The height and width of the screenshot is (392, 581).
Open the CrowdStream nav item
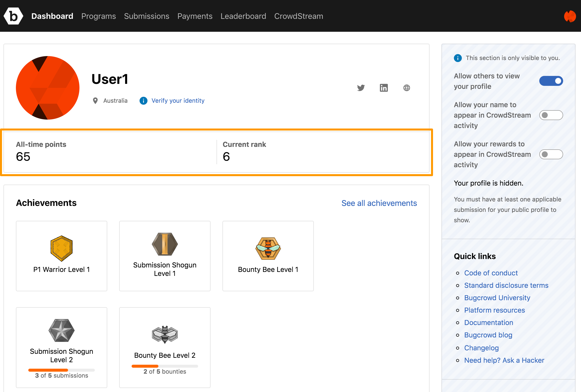(x=298, y=16)
